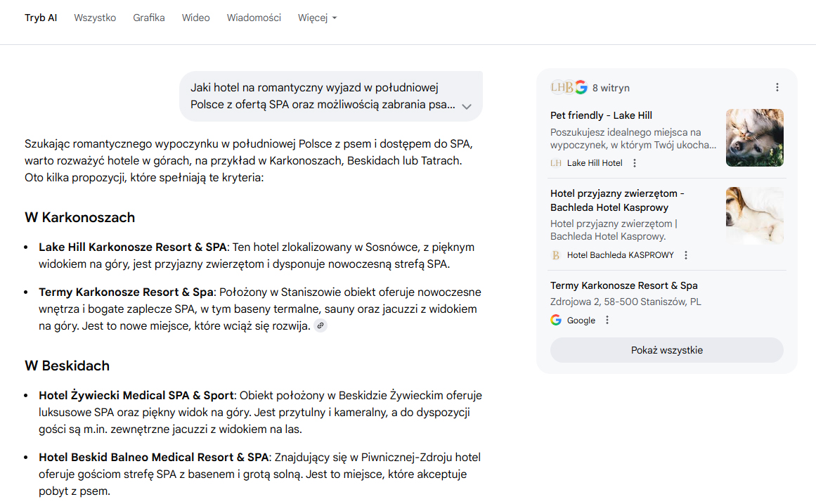This screenshot has width=816, height=504.
Task: Open the three-dot menu next to the Google source
Action: click(x=607, y=319)
